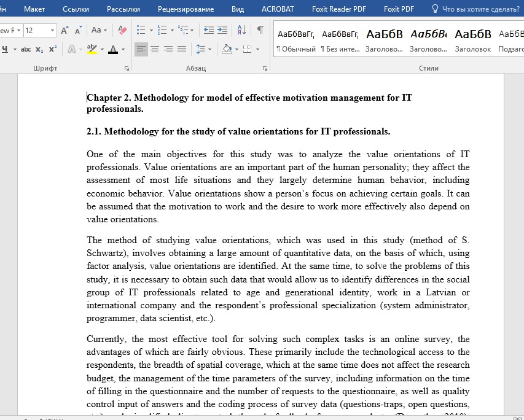Toggle superscript formatting
This screenshot has height=420, width=524.
click(x=53, y=50)
